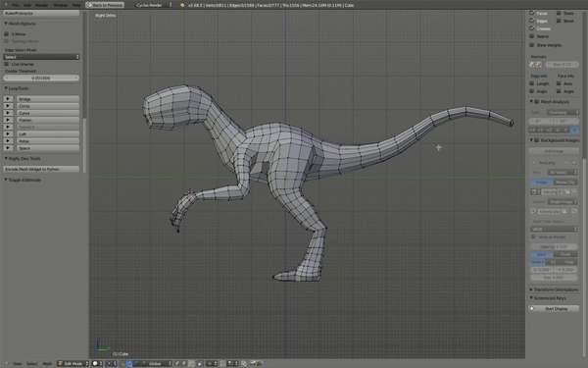Viewport: 588px width, 368px height.
Task: Toggle Seams overlay checkbox
Action: click(x=532, y=36)
